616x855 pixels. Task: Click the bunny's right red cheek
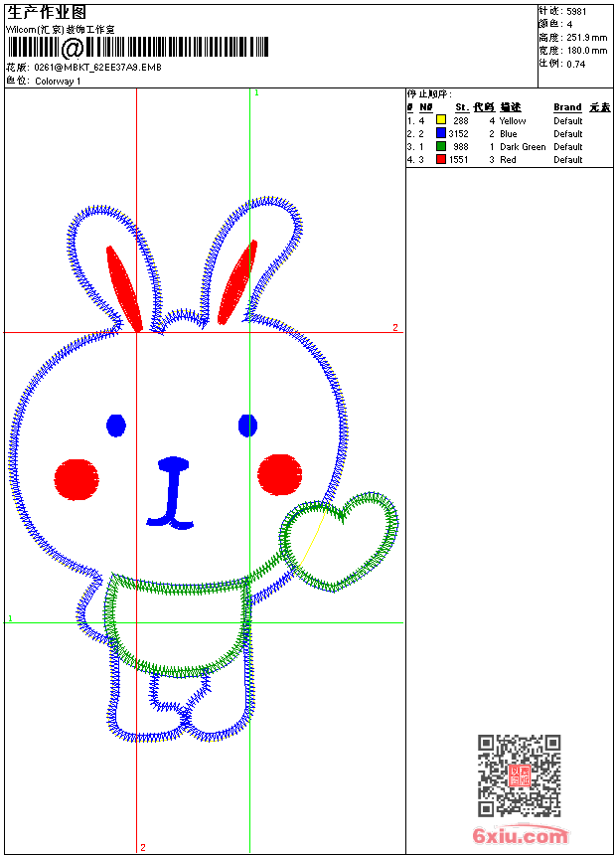tap(279, 475)
